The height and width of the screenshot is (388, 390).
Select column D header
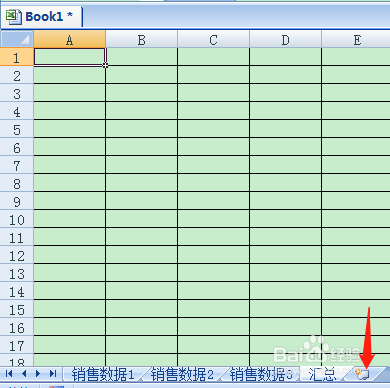point(285,39)
